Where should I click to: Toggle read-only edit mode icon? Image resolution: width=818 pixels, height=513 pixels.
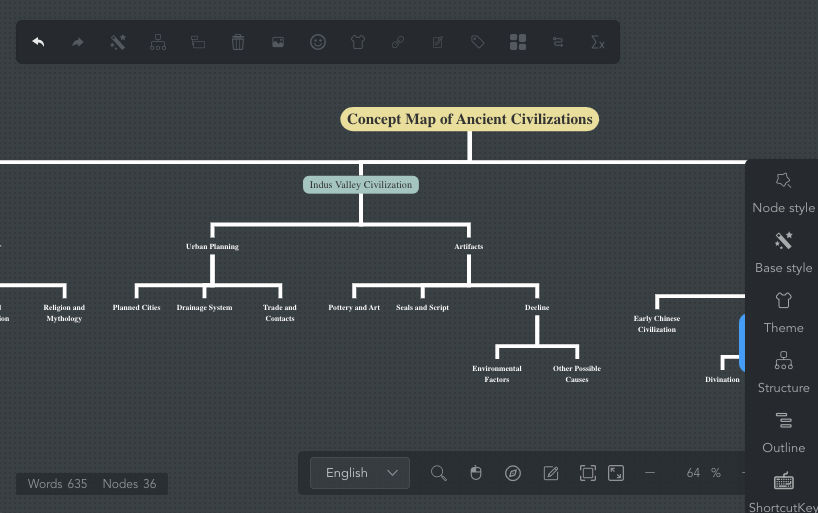pos(551,473)
